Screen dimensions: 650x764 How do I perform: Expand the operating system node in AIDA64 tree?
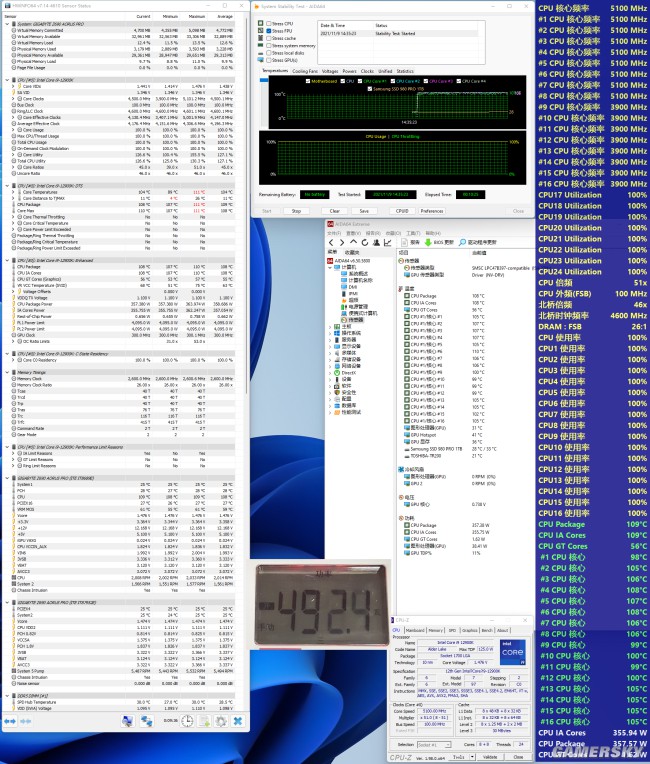tap(330, 333)
